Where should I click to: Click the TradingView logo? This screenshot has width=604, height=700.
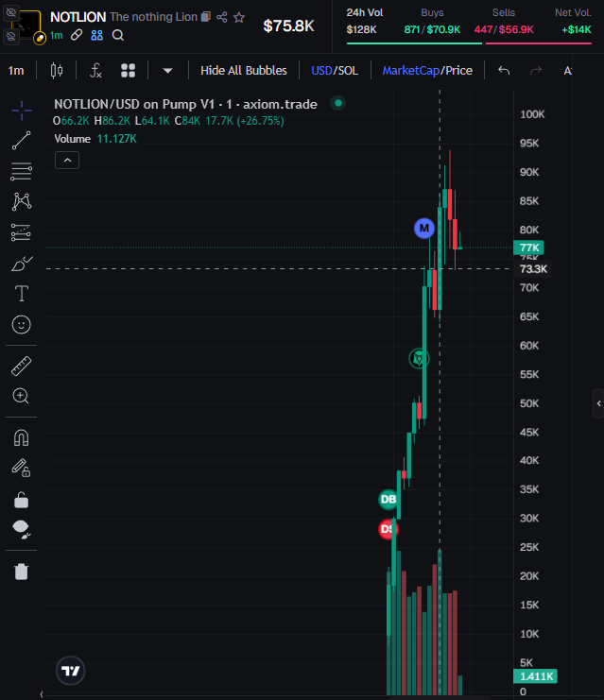pyautogui.click(x=71, y=671)
